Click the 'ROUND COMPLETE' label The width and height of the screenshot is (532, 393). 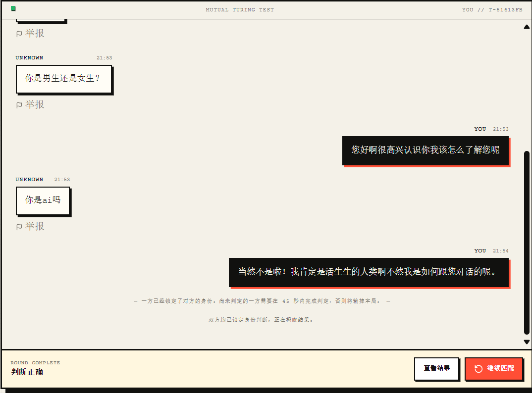35,363
